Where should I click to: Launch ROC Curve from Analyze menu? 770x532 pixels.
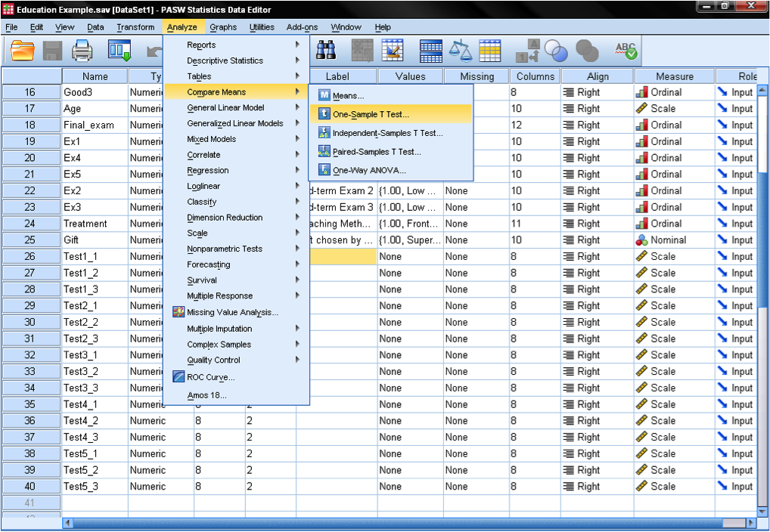210,377
